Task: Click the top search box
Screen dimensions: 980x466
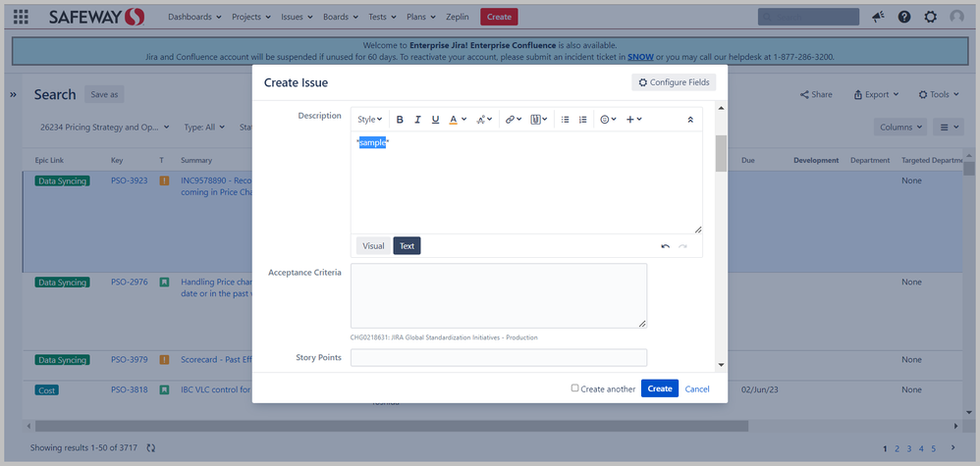Action: tap(809, 17)
